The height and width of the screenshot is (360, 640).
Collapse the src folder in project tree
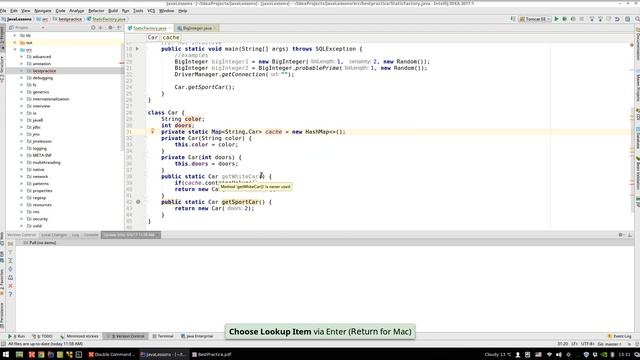(x=15, y=49)
